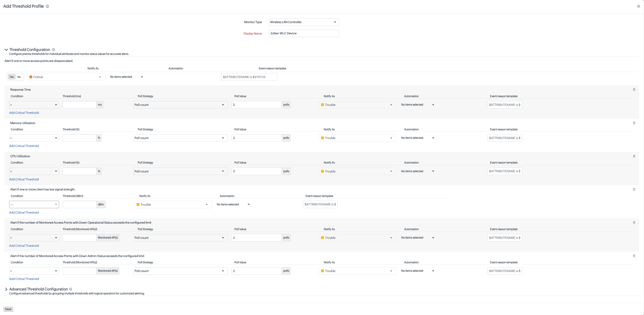This screenshot has height=315, width=644.
Task: Open Response Time Poll Strategy dropdown
Action: pos(180,105)
